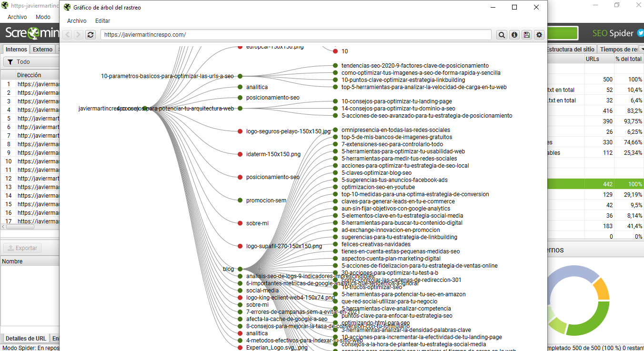Expand the right panel tabs overflow arrow

coord(641,50)
